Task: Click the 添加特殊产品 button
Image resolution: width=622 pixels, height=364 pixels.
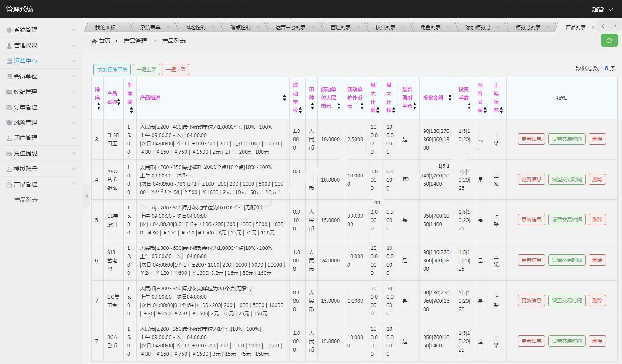Action: pos(112,69)
